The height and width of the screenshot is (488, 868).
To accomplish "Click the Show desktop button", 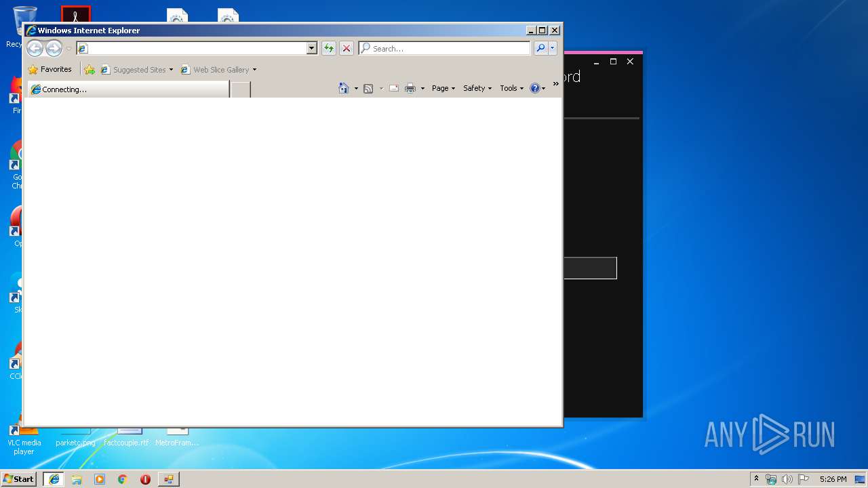I will point(860,479).
